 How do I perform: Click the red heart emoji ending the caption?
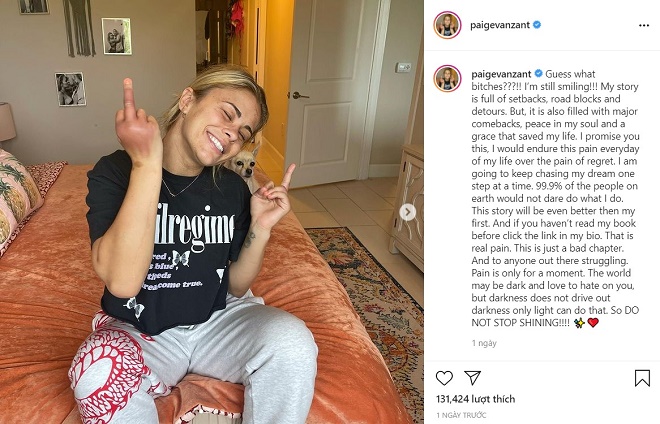point(593,323)
